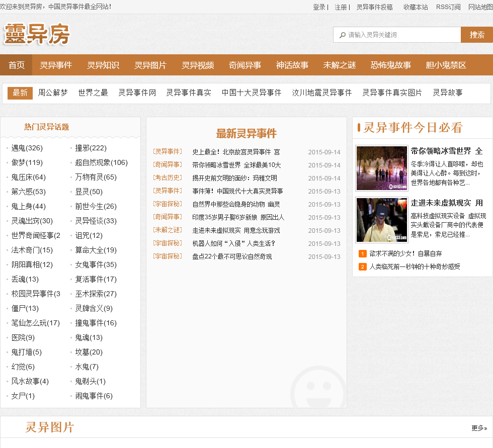Screen dimensions: 493x448
Task: Open the ice and snow world thumbnail
Action: pos(381,168)
